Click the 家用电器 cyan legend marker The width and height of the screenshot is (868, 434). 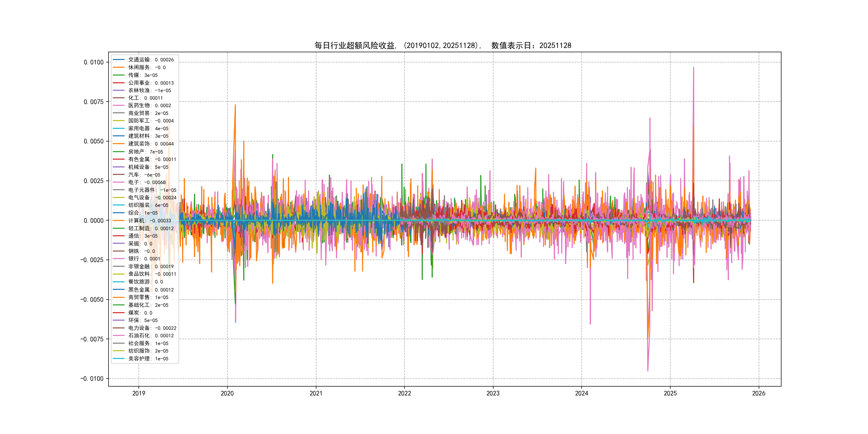119,128
